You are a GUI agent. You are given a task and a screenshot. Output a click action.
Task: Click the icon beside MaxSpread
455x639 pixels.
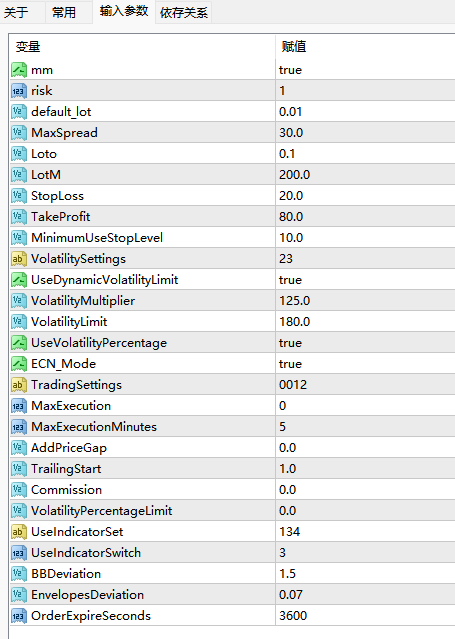pos(19,133)
